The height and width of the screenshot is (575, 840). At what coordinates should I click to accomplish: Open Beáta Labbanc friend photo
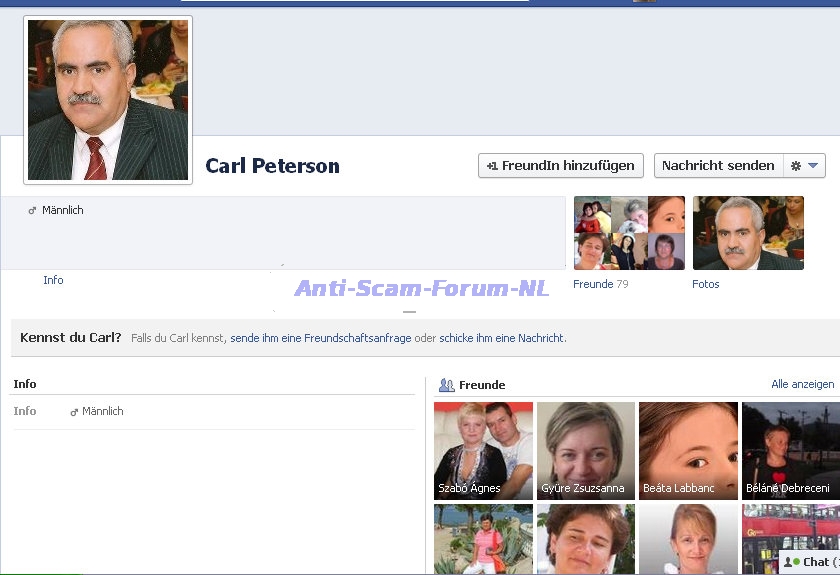[688, 450]
